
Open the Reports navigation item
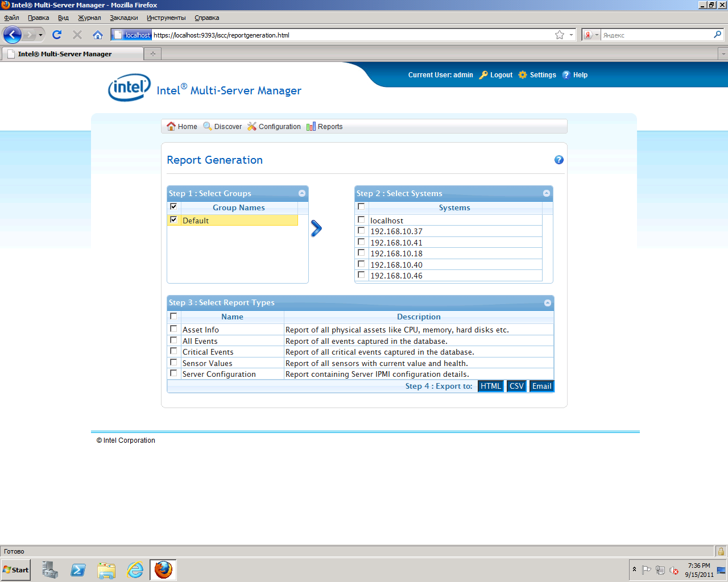click(x=325, y=127)
